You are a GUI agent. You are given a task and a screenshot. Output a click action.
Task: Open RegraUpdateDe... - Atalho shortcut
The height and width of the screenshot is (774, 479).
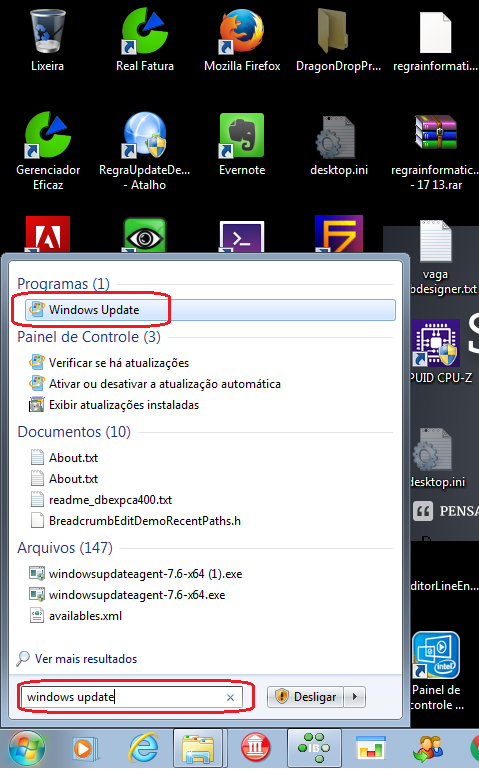click(145, 151)
